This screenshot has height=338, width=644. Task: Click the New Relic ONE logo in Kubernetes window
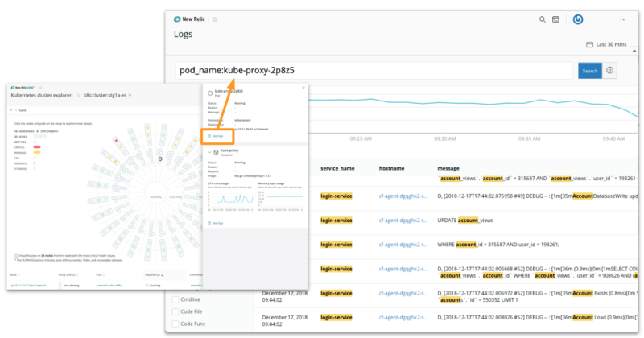[x=23, y=88]
